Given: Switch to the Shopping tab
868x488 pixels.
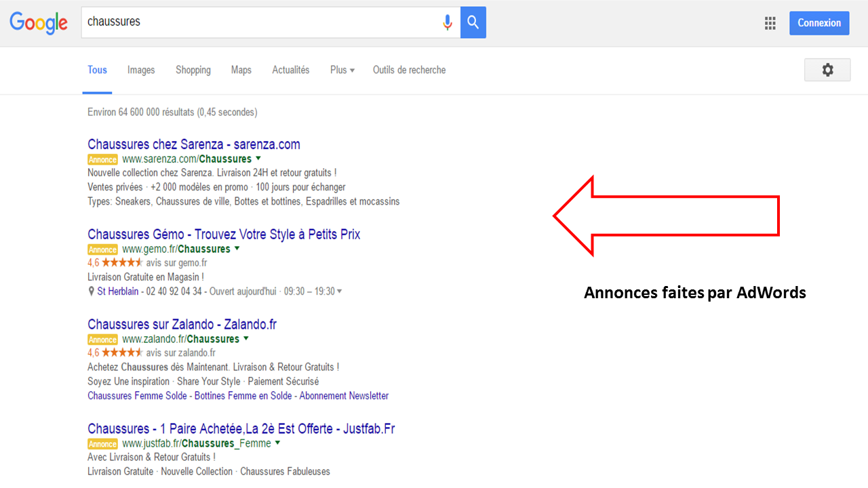Looking at the screenshot, I should [x=193, y=70].
